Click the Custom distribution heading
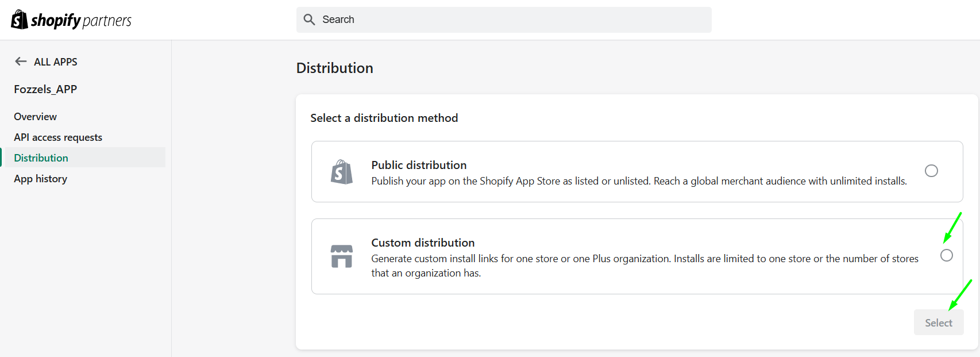The height and width of the screenshot is (357, 980). pos(423,243)
